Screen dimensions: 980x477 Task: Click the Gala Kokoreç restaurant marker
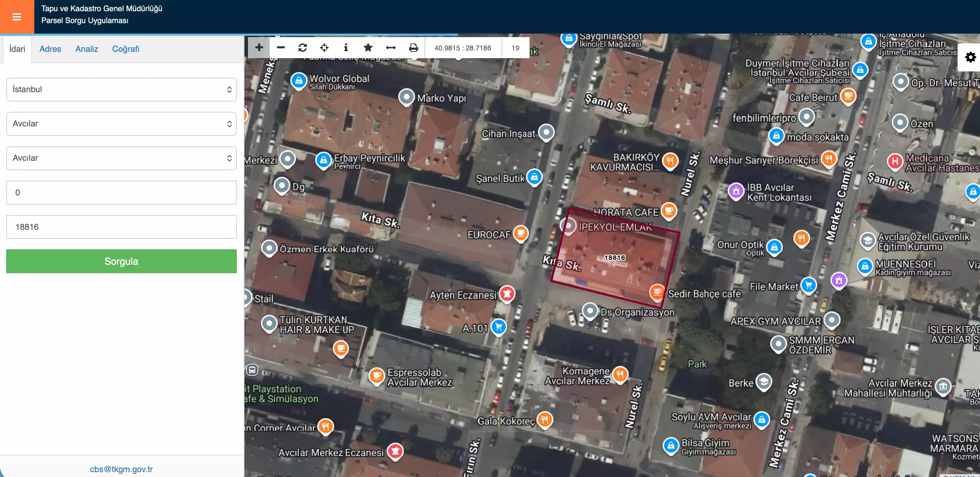(x=545, y=420)
